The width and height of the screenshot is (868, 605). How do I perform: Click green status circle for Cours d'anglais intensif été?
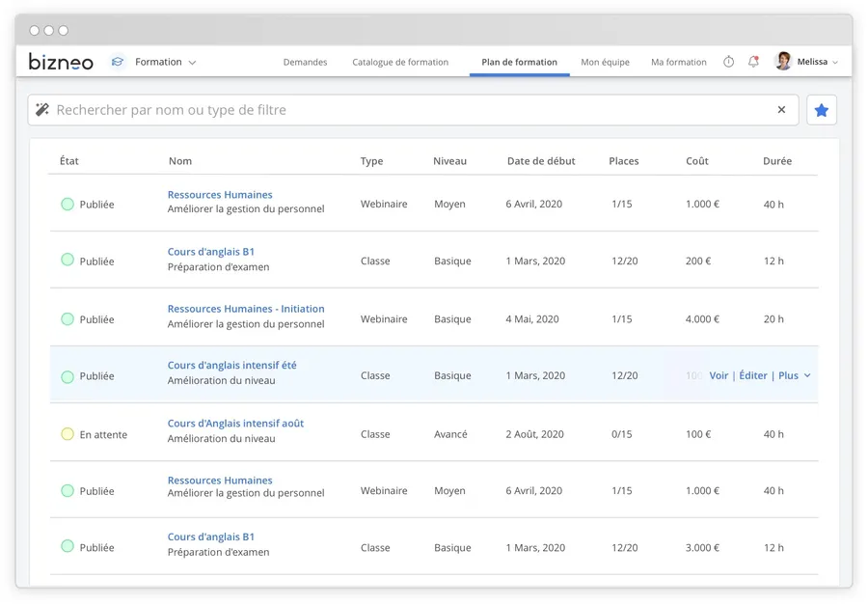pyautogui.click(x=68, y=376)
